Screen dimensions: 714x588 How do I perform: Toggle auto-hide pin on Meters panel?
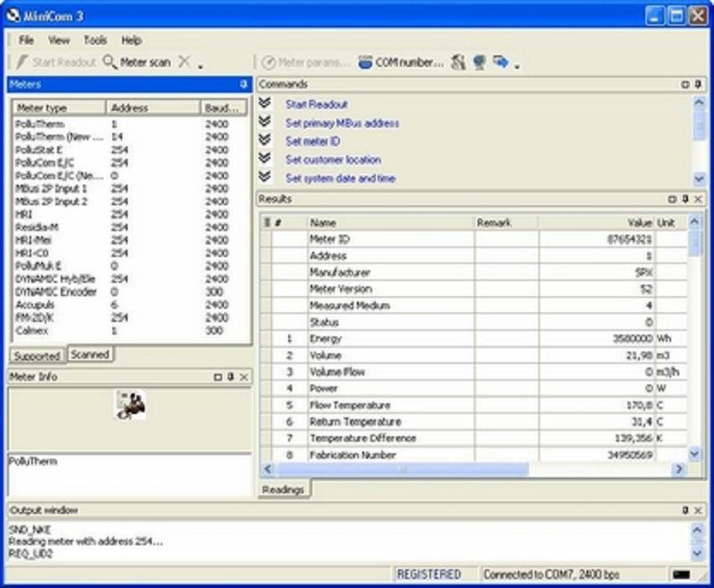click(244, 84)
